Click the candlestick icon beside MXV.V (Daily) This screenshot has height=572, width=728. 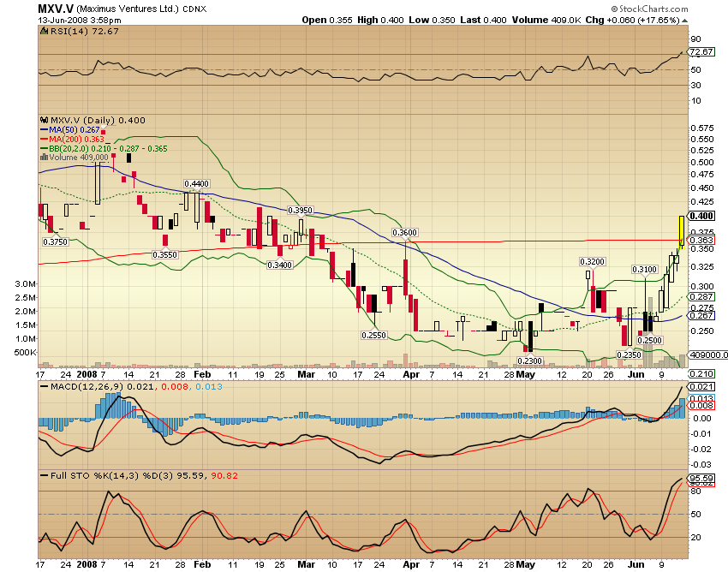tap(45, 120)
